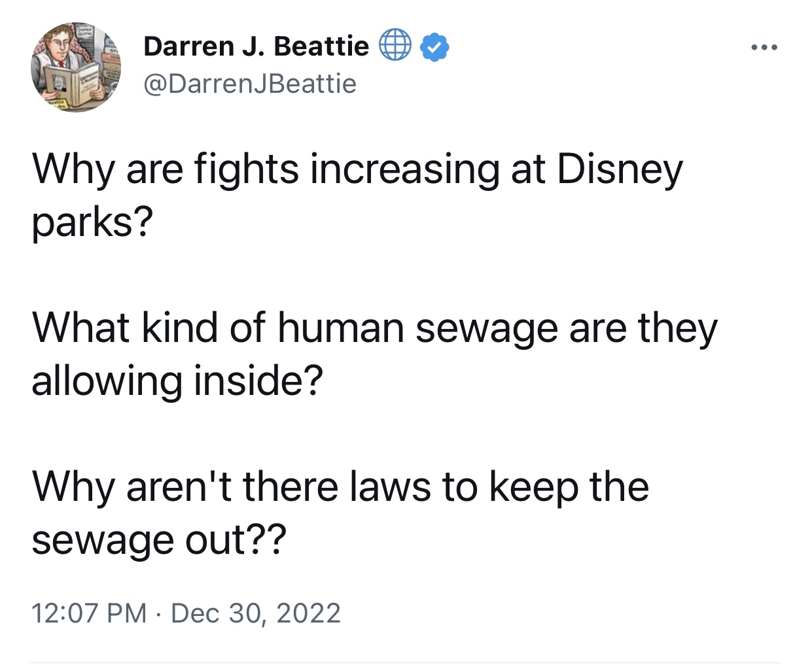Click the word "laws" in the tweet
The height and width of the screenshot is (665, 812).
click(x=390, y=487)
